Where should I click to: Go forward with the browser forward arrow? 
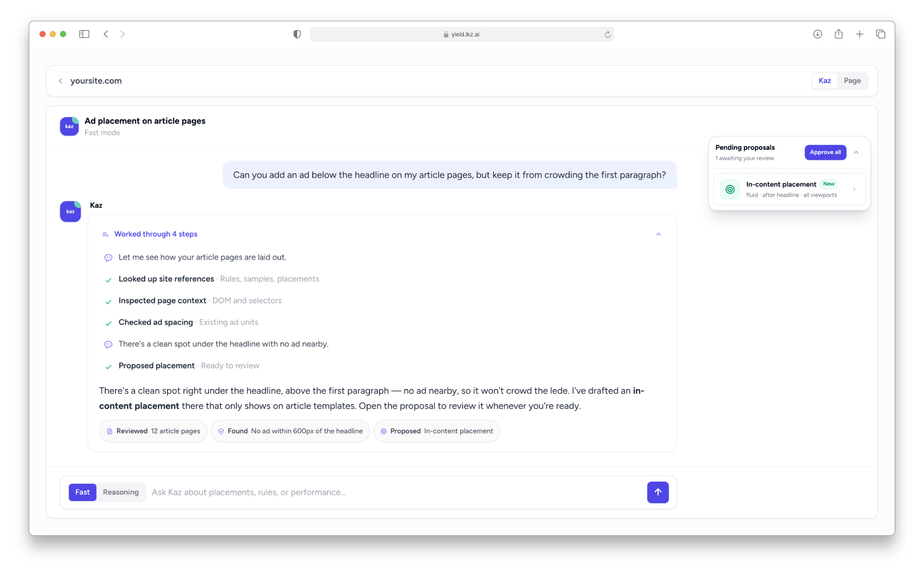[x=123, y=34]
